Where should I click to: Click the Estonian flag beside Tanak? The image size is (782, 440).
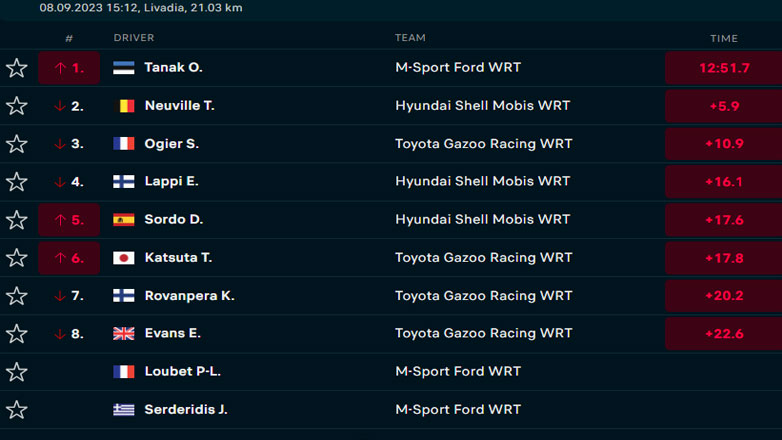click(x=124, y=68)
